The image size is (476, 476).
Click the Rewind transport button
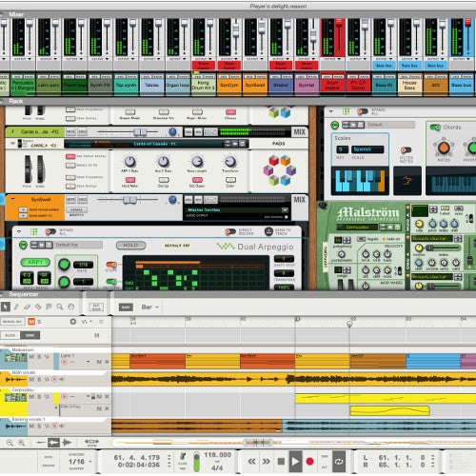(x=252, y=461)
